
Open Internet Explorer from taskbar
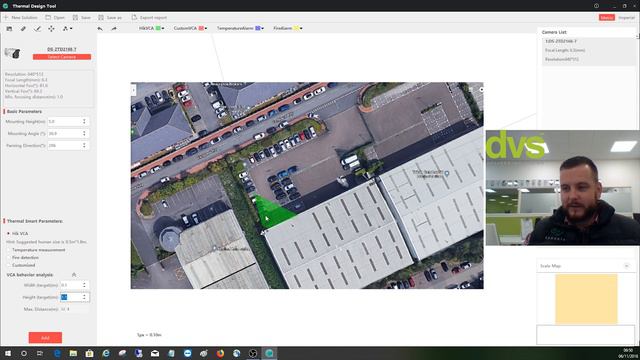click(x=106, y=353)
